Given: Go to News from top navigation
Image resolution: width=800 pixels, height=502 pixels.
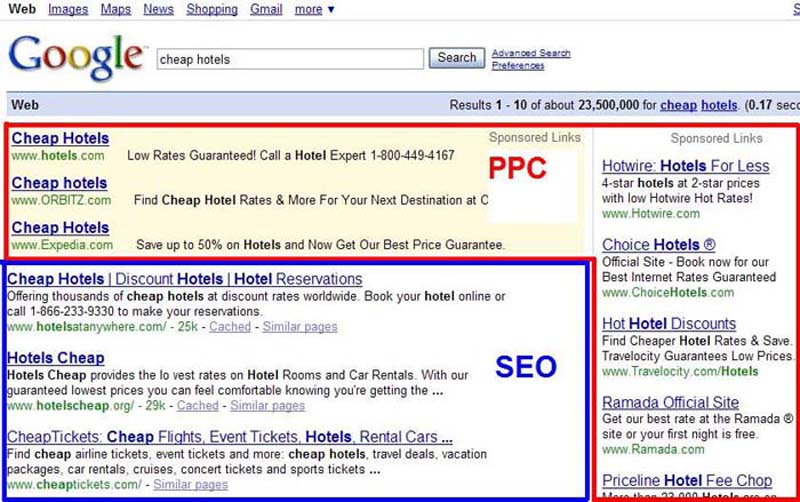Looking at the screenshot, I should [158, 9].
